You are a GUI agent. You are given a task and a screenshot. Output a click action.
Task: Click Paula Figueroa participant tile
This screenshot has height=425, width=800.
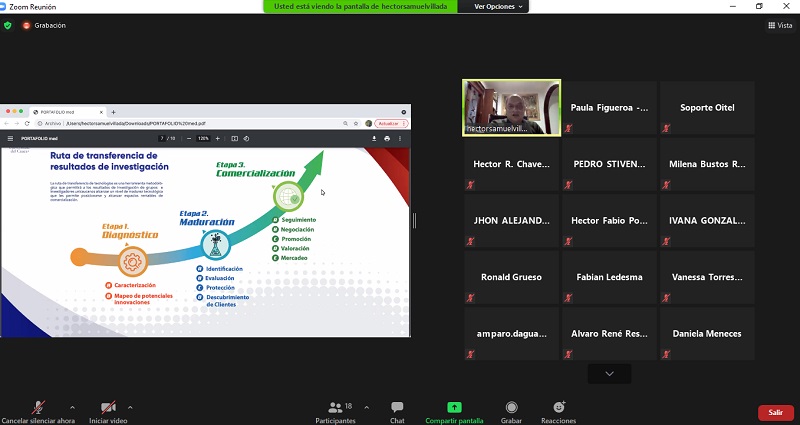[609, 107]
